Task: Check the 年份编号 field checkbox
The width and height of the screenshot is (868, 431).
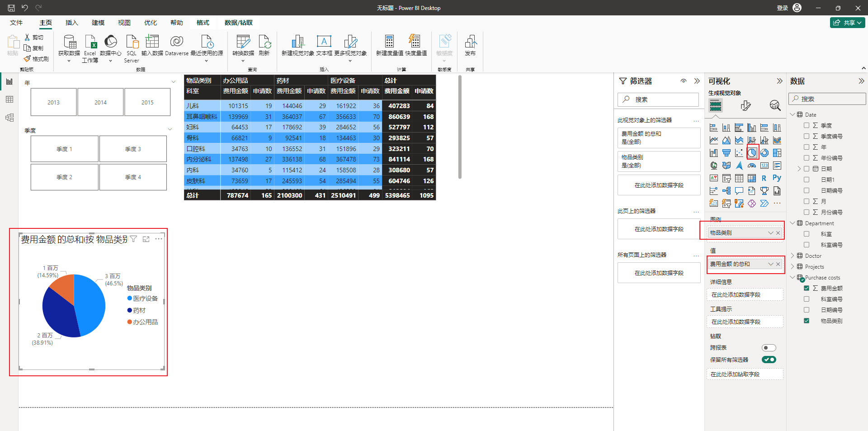Action: pos(807,158)
